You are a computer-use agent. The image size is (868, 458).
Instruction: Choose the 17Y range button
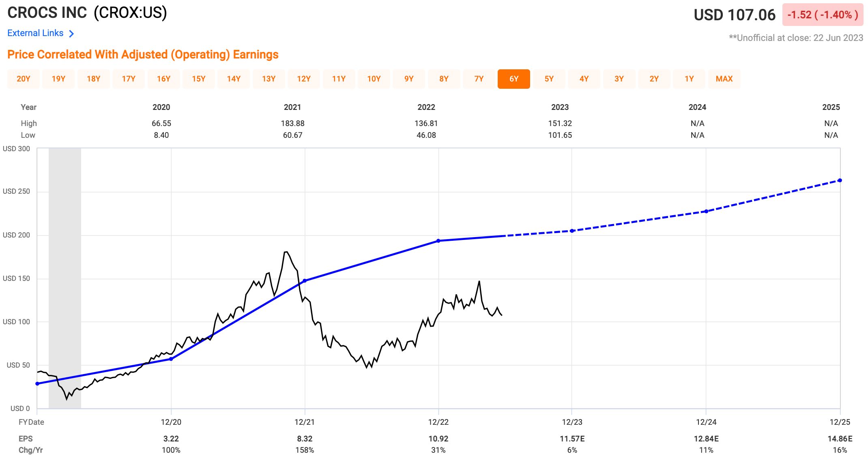pyautogui.click(x=129, y=79)
